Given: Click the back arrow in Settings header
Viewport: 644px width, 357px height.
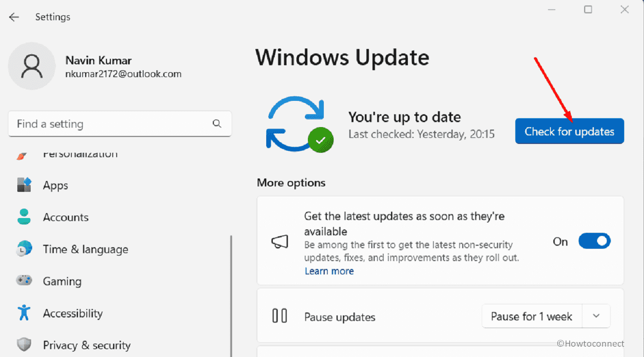Looking at the screenshot, I should (x=14, y=17).
